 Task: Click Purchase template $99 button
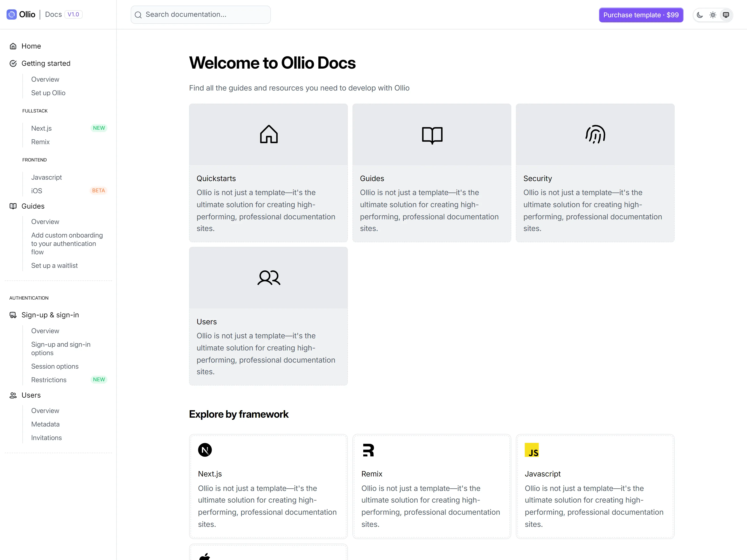[641, 15]
